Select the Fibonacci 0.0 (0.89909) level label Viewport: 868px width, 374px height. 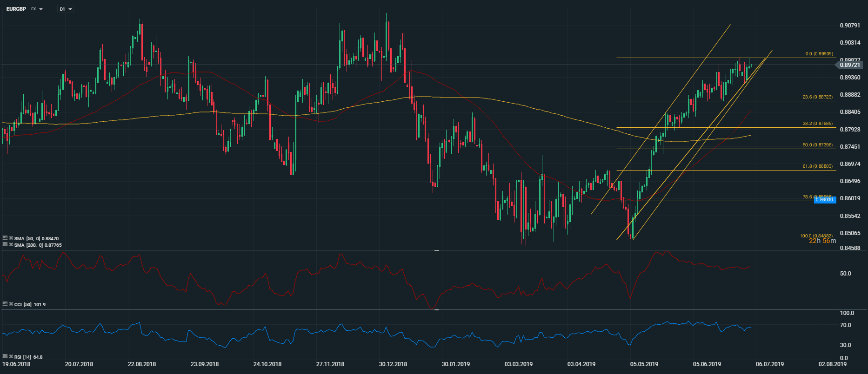(x=819, y=54)
